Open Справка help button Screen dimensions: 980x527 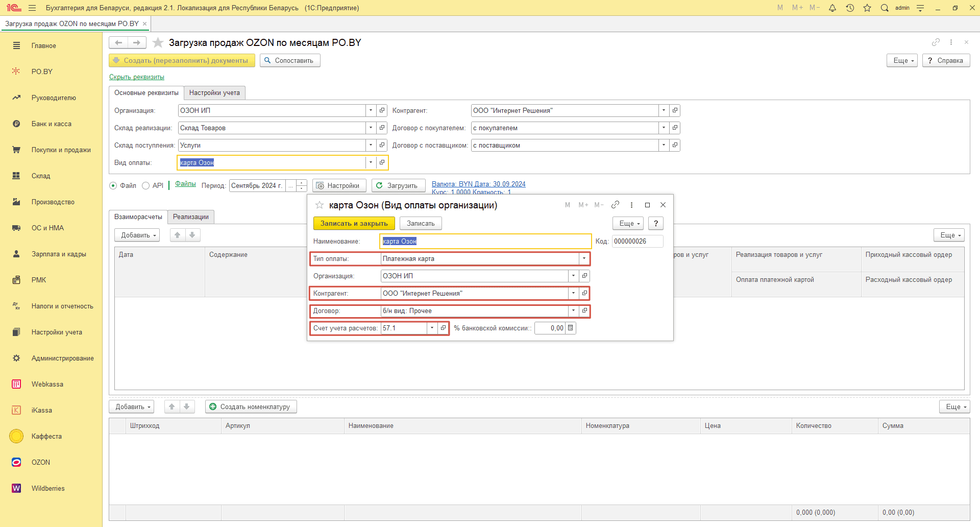coord(946,60)
